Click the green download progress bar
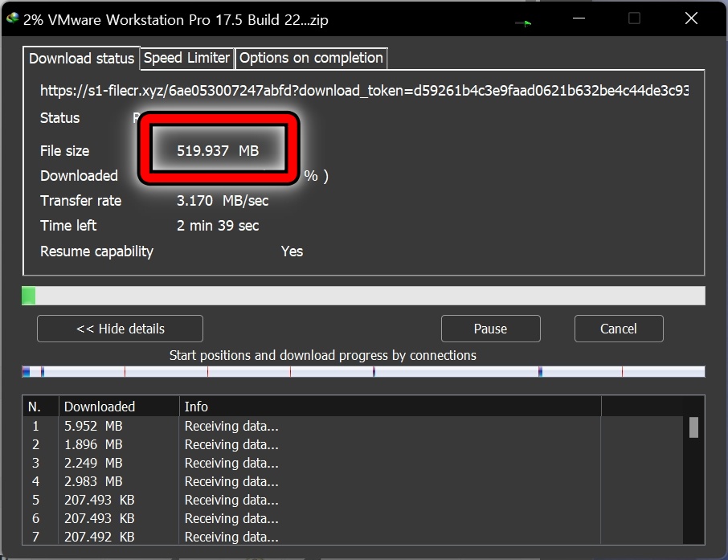 (x=363, y=296)
